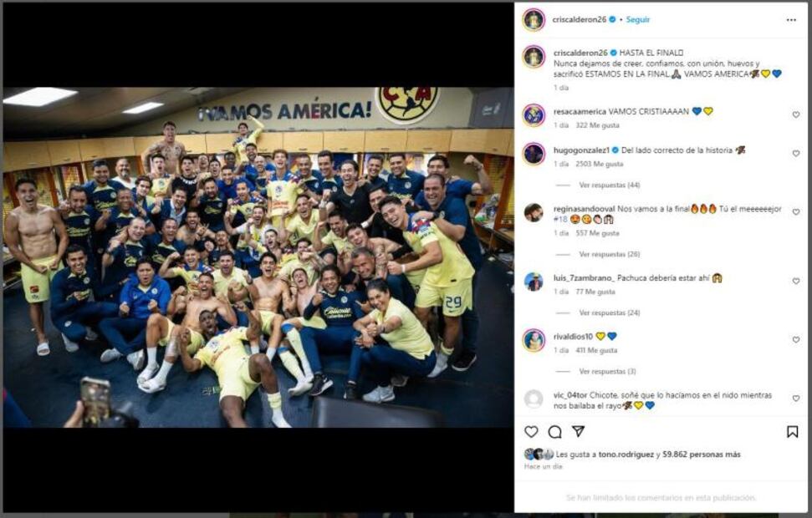Save post with the bookmark icon
812x518 pixels.
pyautogui.click(x=792, y=432)
